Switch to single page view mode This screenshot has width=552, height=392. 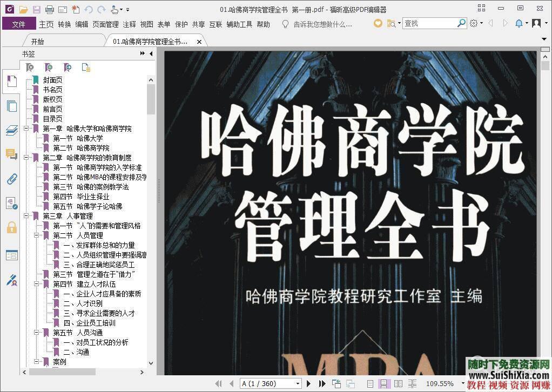[x=370, y=383]
